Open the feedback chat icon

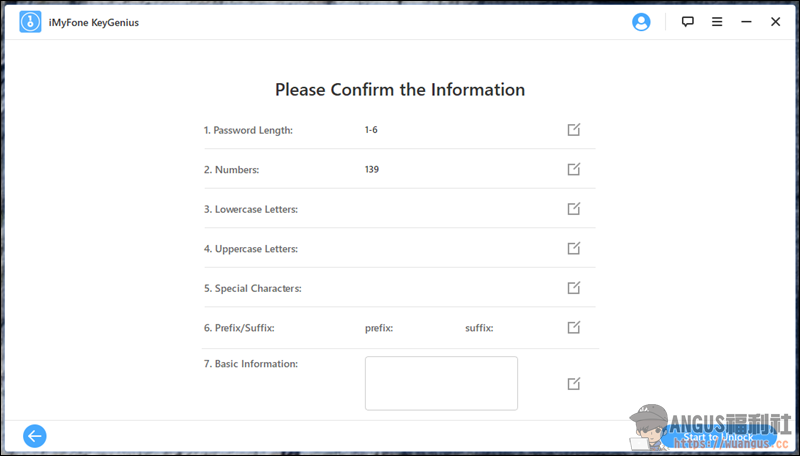click(688, 22)
